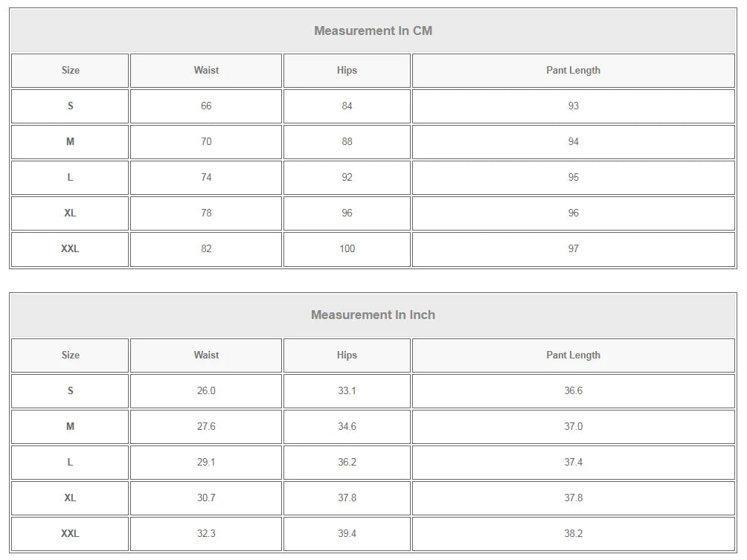747x560 pixels.
Task: Click Pant Length header in Inch table
Action: pos(573,355)
